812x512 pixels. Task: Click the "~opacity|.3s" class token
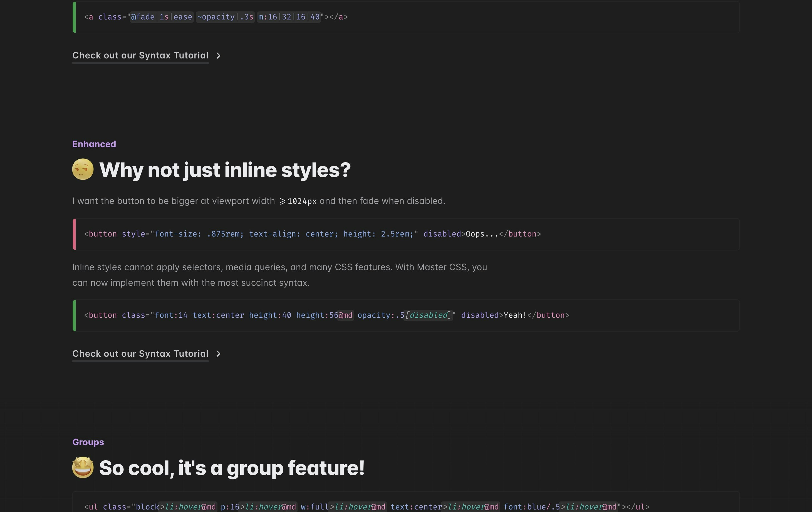[x=225, y=17]
